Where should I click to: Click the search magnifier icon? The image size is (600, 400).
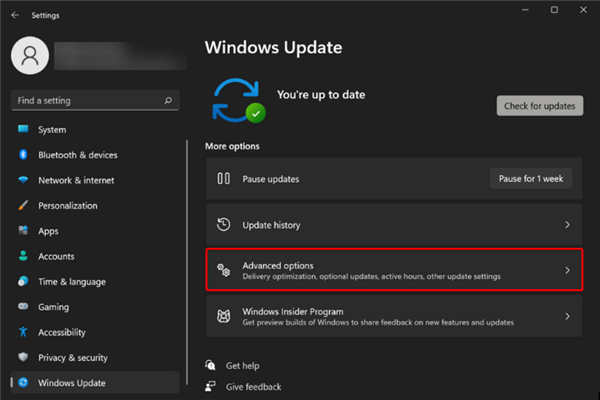168,100
